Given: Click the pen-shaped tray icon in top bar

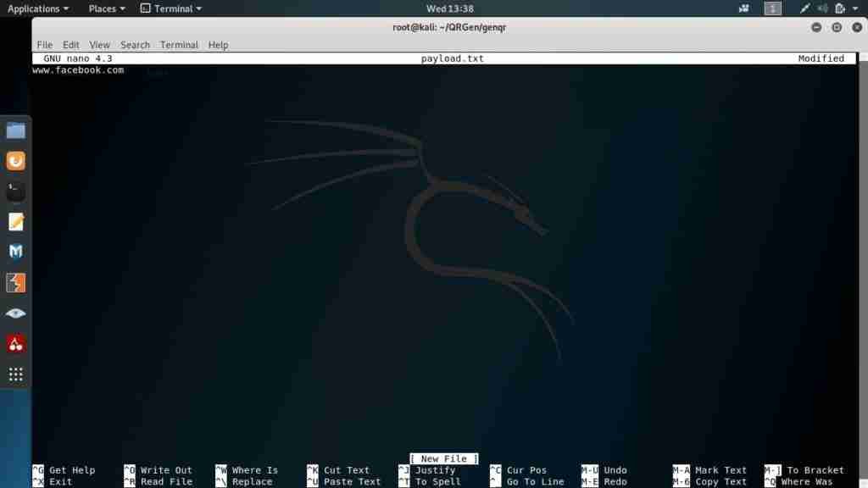Looking at the screenshot, I should (x=805, y=8).
